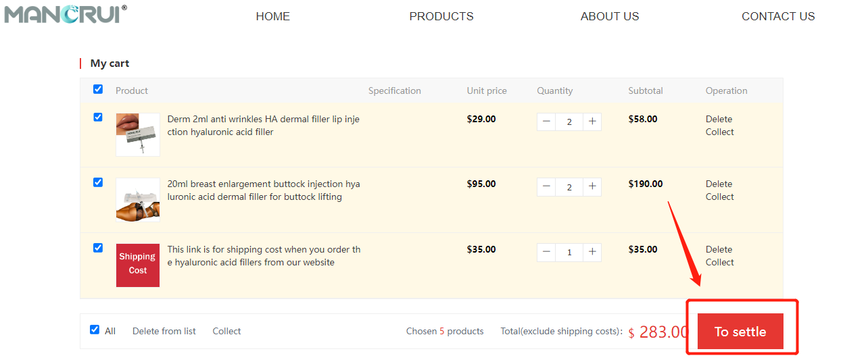This screenshot has width=868, height=364.
Task: Uncheck the Derm 2ml filler checkbox
Action: [98, 118]
